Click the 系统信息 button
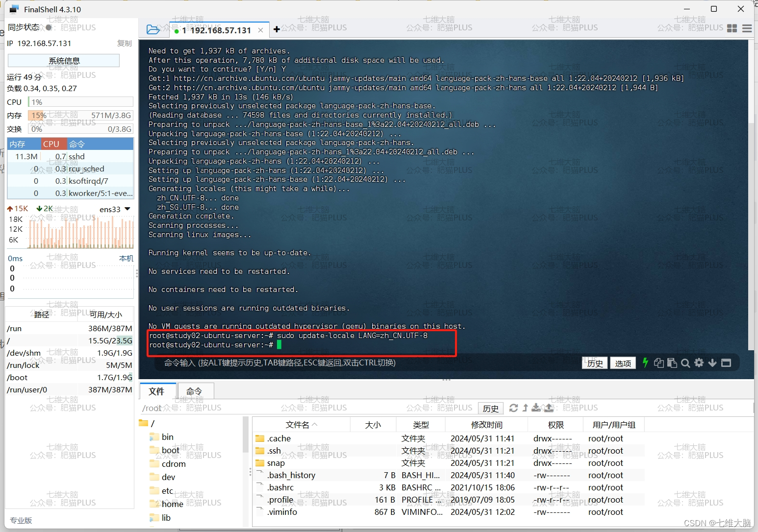Screen dimensions: 758x532 [64, 61]
